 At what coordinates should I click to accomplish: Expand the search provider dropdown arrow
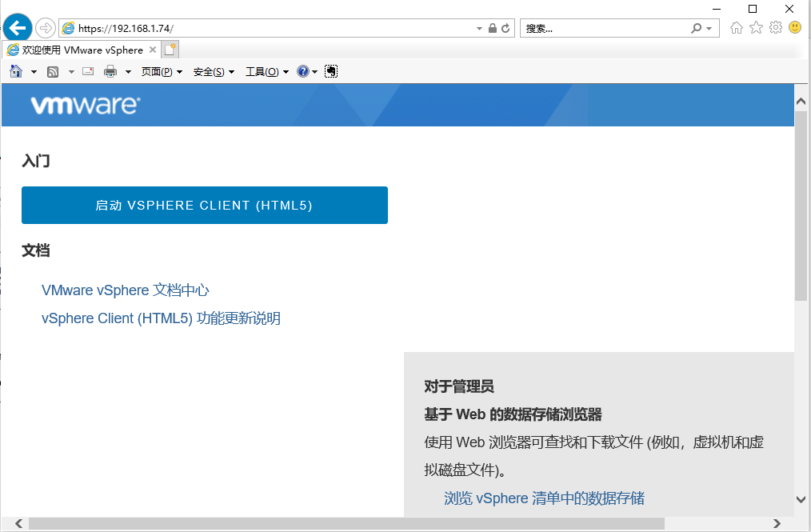click(709, 29)
